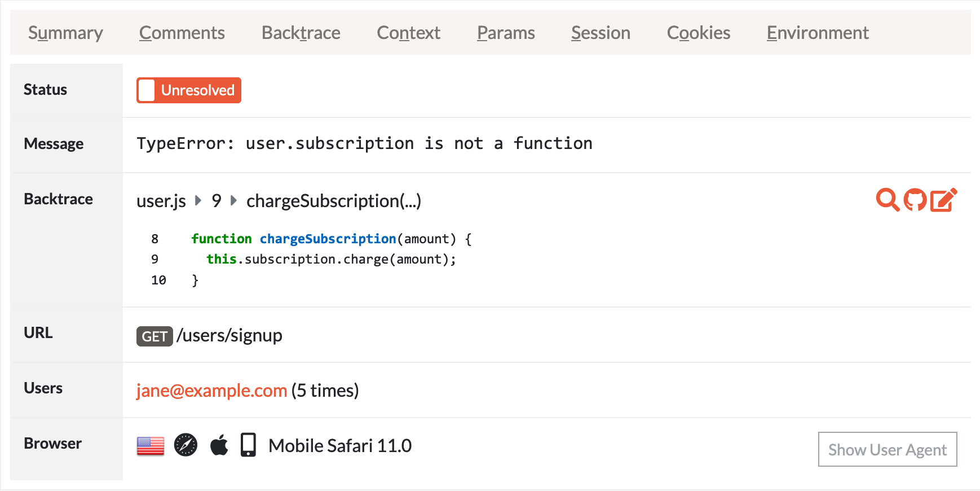Click the TypeError message text
The width and height of the screenshot is (980, 491).
click(x=364, y=143)
